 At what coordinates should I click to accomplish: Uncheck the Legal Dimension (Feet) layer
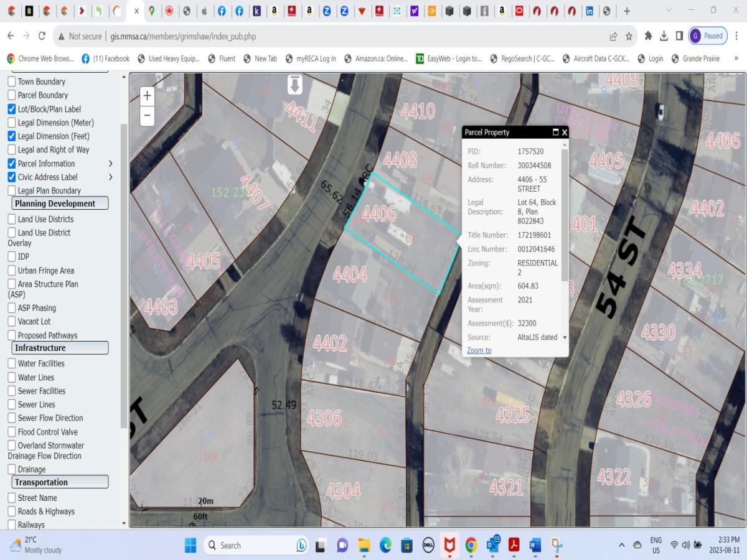(12, 136)
